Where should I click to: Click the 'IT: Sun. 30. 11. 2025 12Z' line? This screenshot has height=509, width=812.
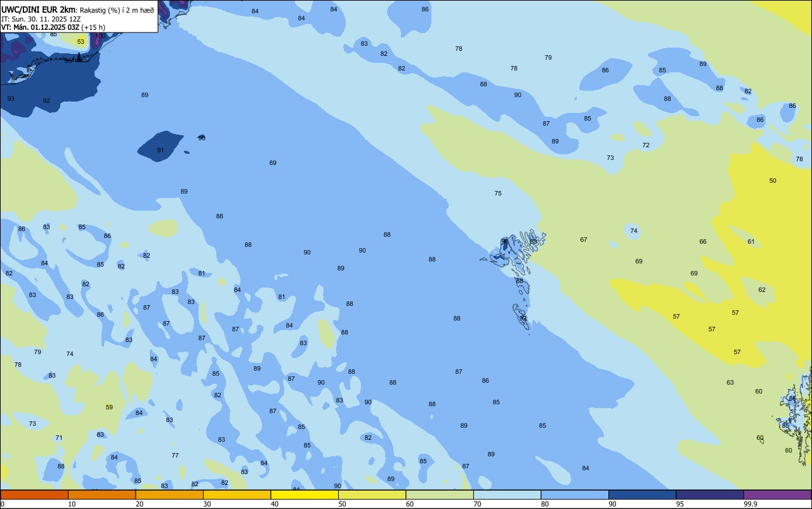point(41,19)
